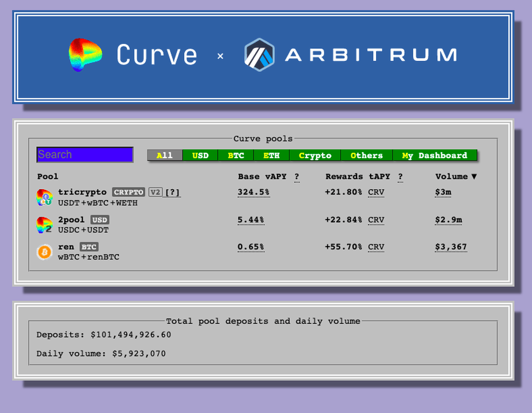The width and height of the screenshot is (532, 413).
Task: Click the V2 badge on tricrypto
Action: point(156,192)
